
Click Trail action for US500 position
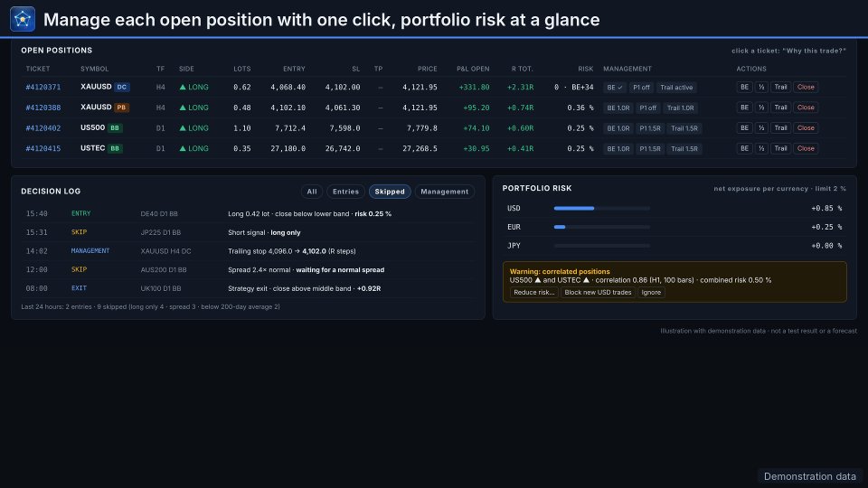tap(780, 127)
